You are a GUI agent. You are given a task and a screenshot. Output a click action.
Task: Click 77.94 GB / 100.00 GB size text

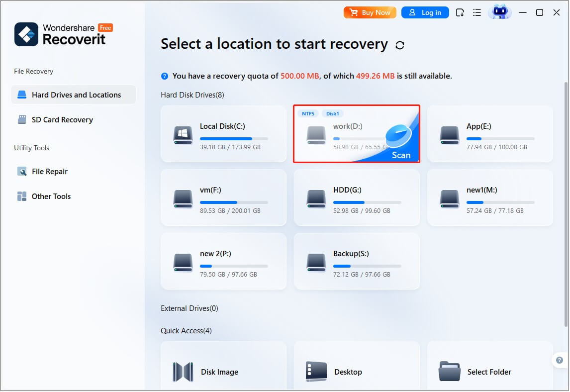click(x=496, y=147)
